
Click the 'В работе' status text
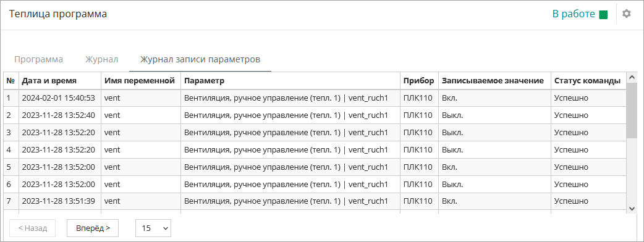pos(574,14)
